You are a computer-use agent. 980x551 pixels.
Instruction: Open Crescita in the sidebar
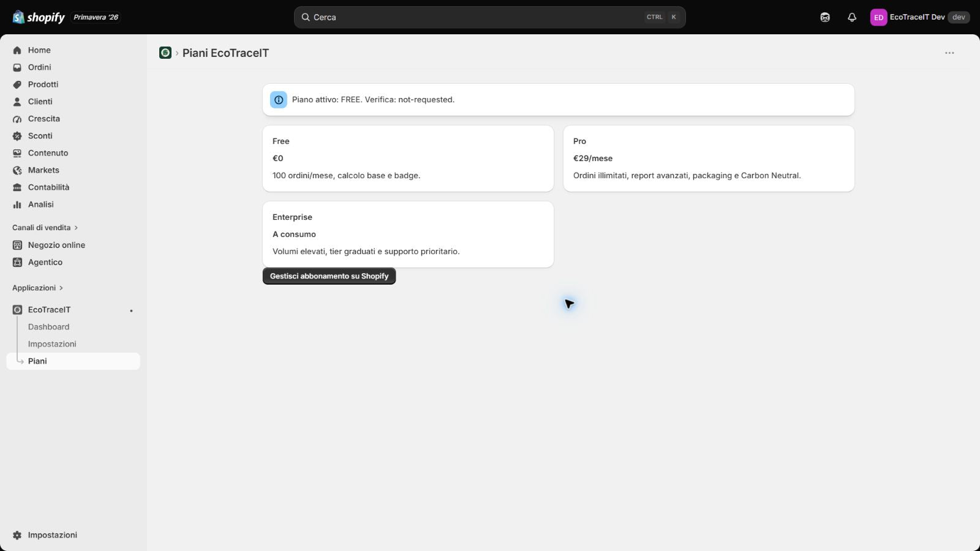(x=73, y=119)
